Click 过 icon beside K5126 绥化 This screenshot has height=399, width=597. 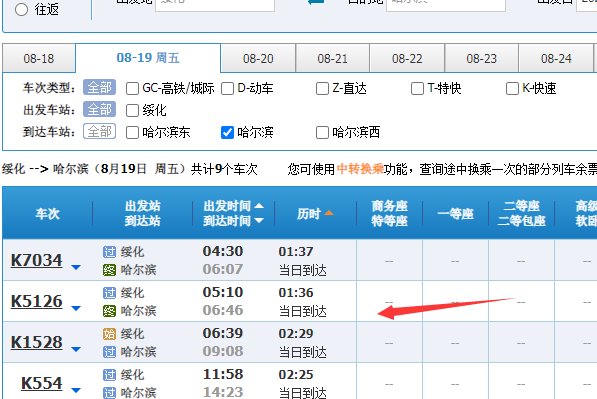(109, 293)
